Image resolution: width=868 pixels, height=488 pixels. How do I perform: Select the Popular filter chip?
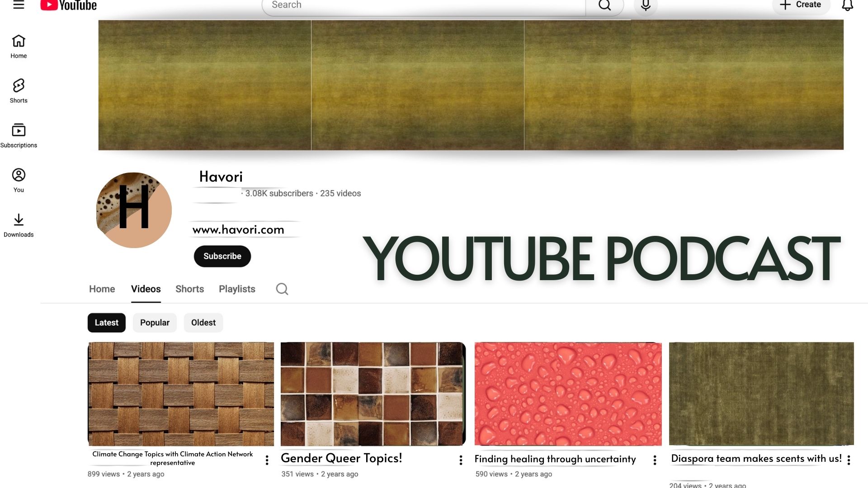tap(155, 323)
